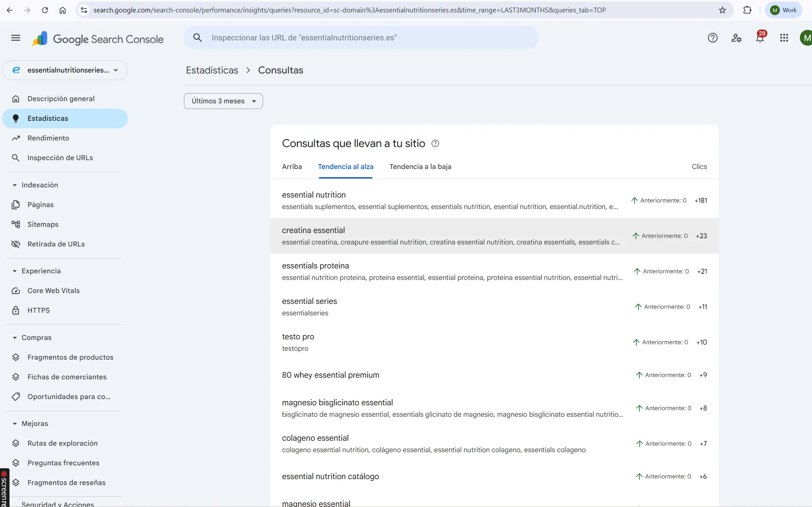Click the HTTPS lock icon

(16, 310)
